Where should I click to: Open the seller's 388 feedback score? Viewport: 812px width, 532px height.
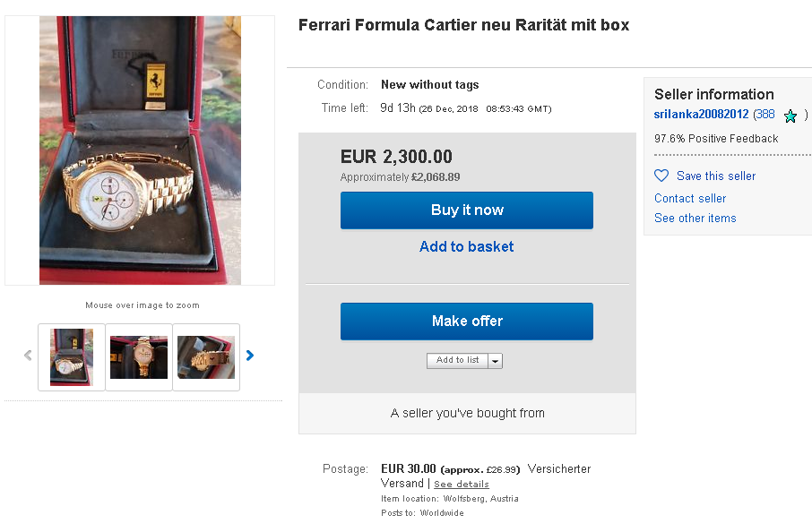pyautogui.click(x=764, y=115)
